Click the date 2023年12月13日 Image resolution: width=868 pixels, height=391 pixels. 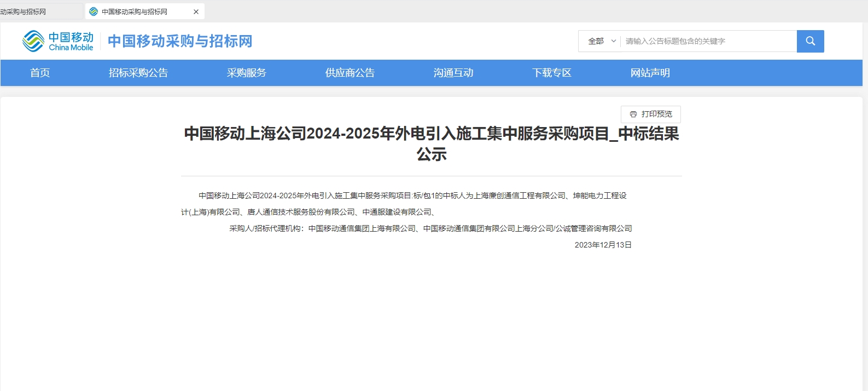point(603,245)
